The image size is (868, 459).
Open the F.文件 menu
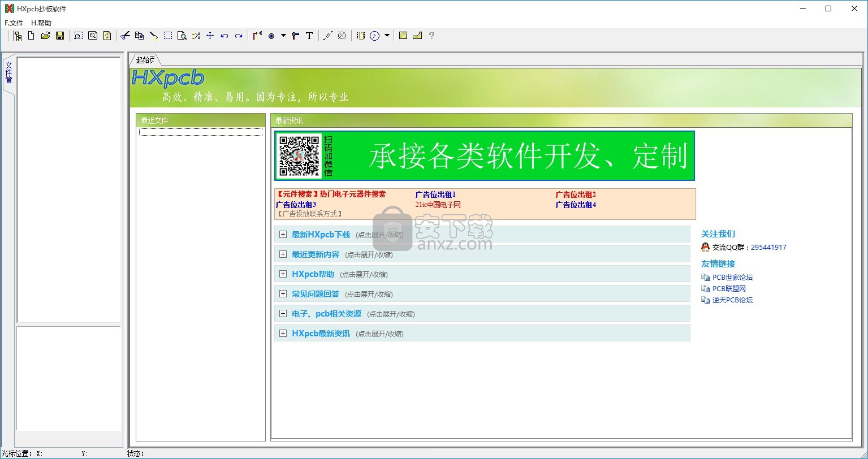tap(14, 23)
